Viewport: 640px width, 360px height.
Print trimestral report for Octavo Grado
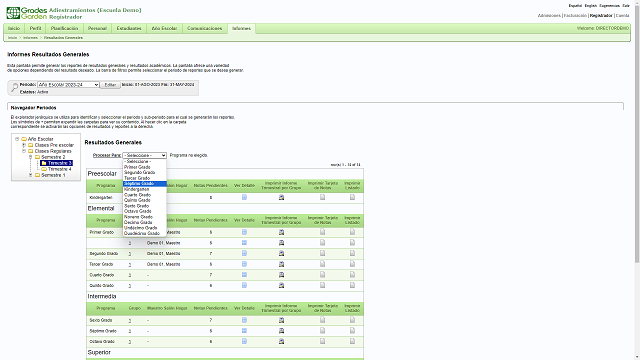[281, 342]
